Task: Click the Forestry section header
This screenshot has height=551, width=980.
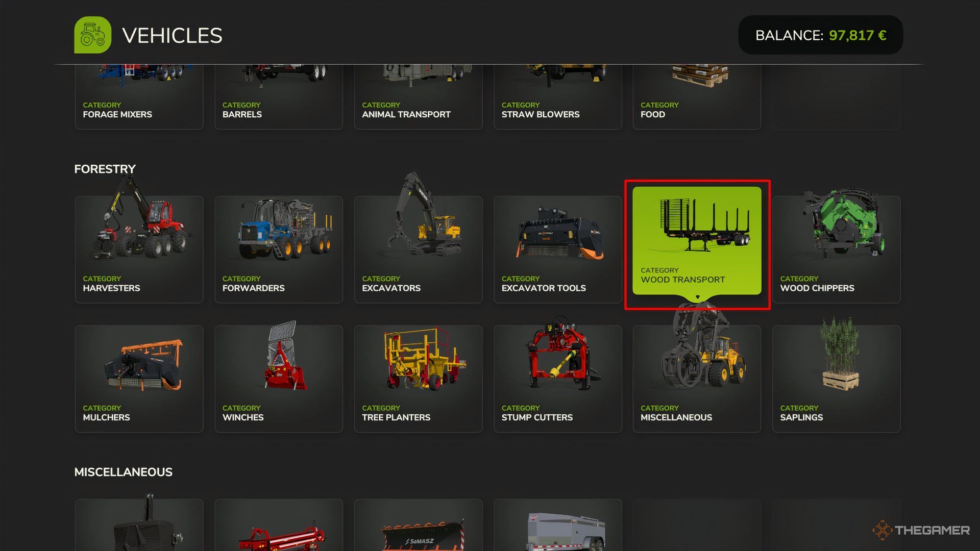Action: (x=105, y=169)
